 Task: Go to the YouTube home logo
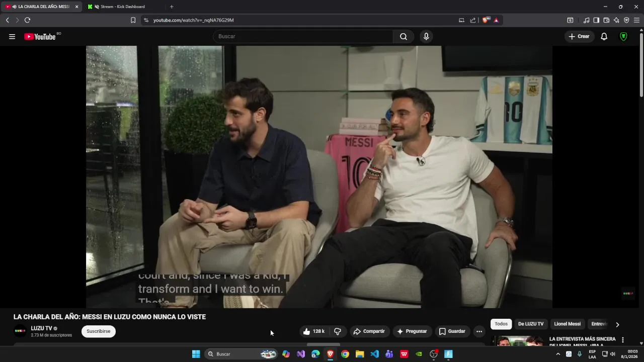[x=40, y=37]
